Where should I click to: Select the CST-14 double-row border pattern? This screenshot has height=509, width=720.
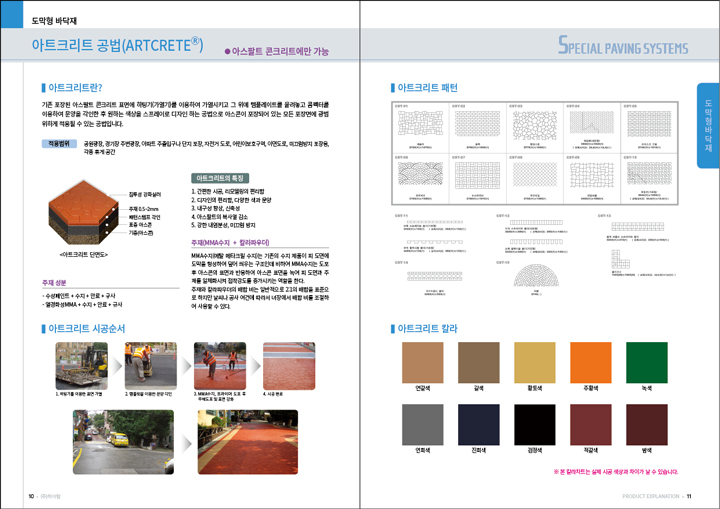click(434, 276)
